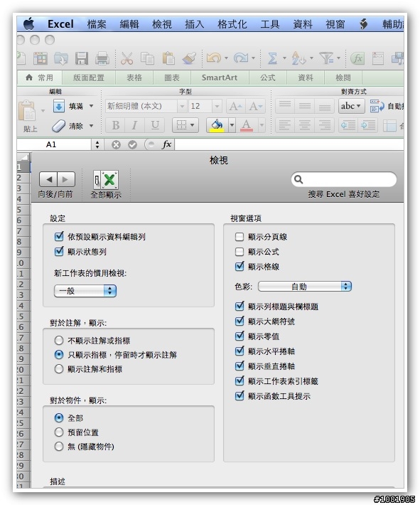
Task: Toggle Italic formatting
Action: point(135,125)
